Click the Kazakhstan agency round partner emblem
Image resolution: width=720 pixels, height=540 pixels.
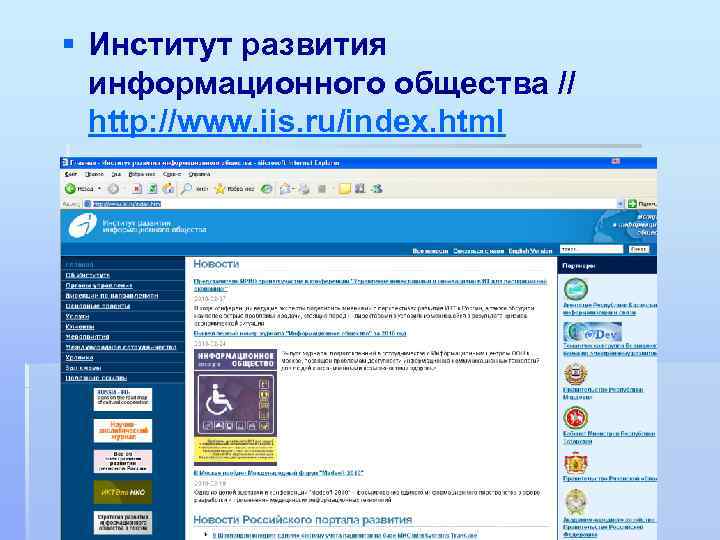tap(576, 289)
